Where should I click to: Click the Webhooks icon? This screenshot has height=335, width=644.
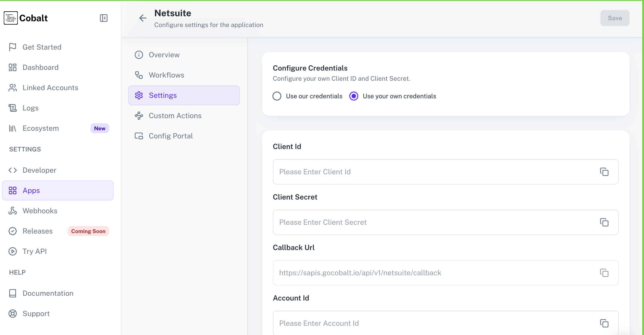click(13, 211)
